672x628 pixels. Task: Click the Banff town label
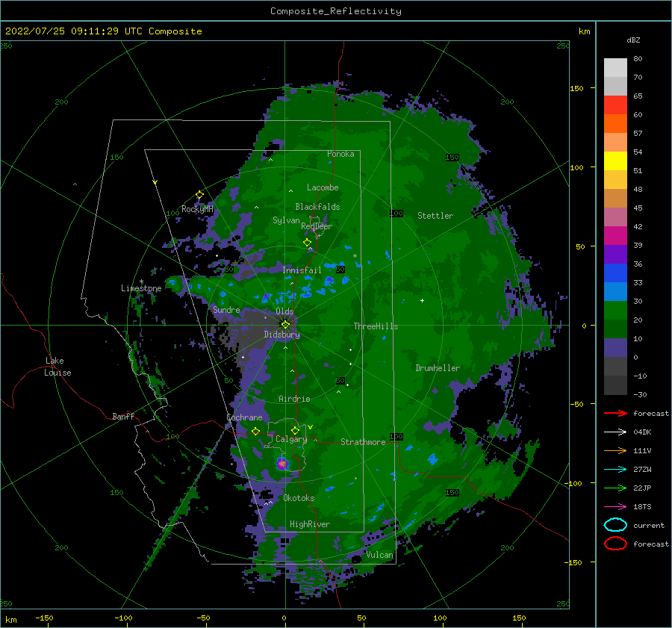[x=123, y=416]
